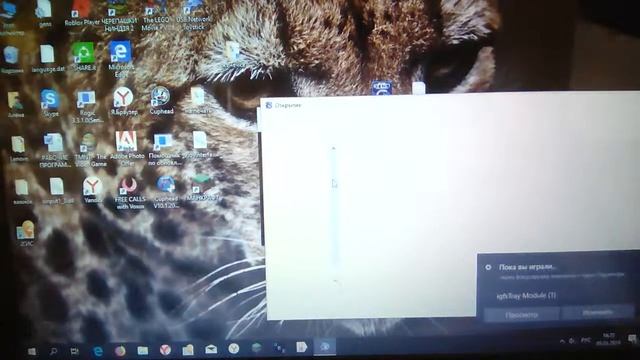Viewport: 640px width, 360px height.
Task: Open FREE CALLS with Voxox shortcut
Action: (x=130, y=193)
